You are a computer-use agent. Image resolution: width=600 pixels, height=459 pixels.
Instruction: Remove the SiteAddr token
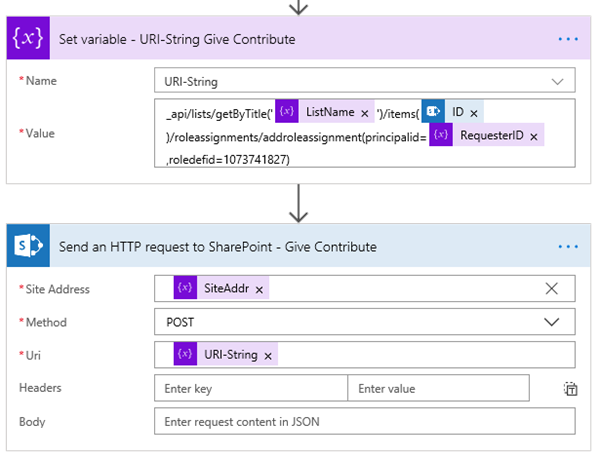(x=259, y=290)
